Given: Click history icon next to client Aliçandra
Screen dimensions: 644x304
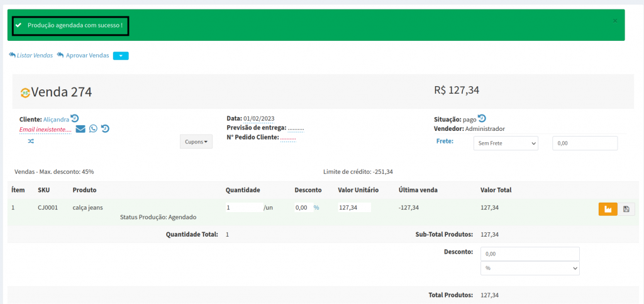Looking at the screenshot, I should coord(75,118).
